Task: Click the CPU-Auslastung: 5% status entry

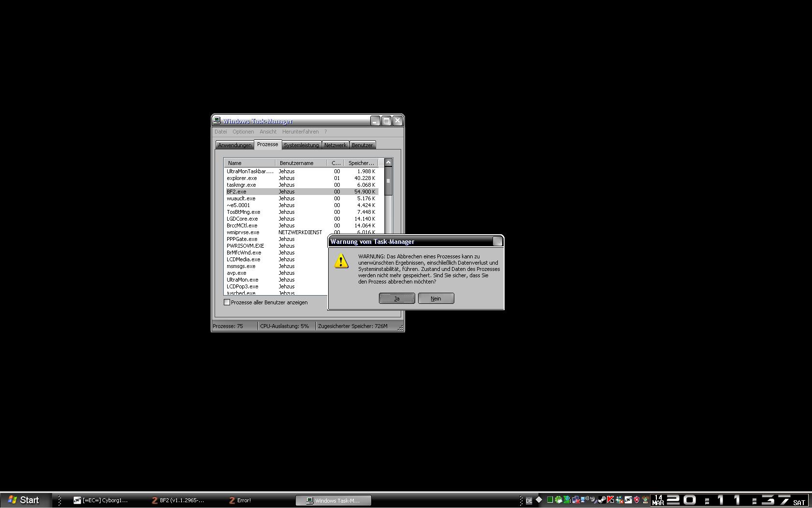Action: 287,326
